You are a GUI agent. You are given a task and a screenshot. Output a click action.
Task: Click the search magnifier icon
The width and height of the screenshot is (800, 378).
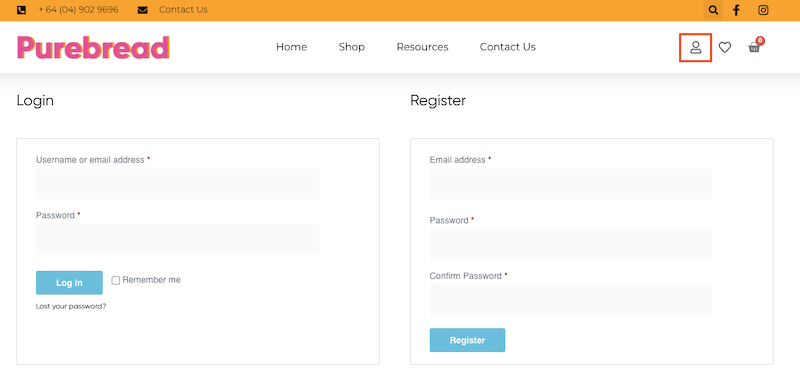713,10
